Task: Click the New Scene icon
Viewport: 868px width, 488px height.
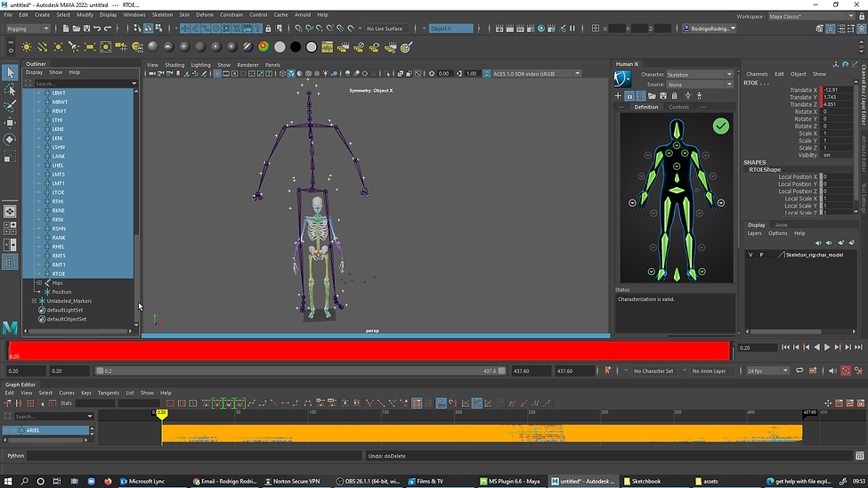Action: 65,28
